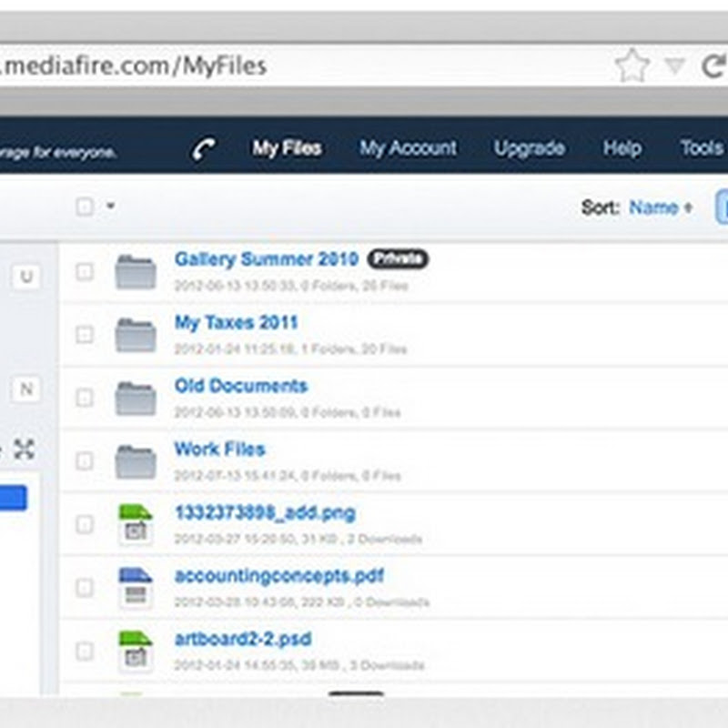Click the artboard2-2.psd file icon
The image size is (728, 728).
(136, 651)
